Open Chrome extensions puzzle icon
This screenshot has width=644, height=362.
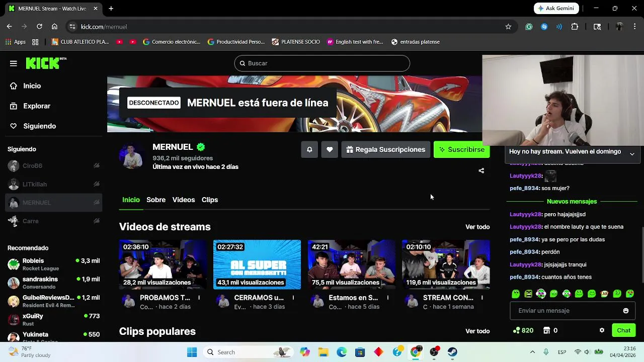coord(575,27)
